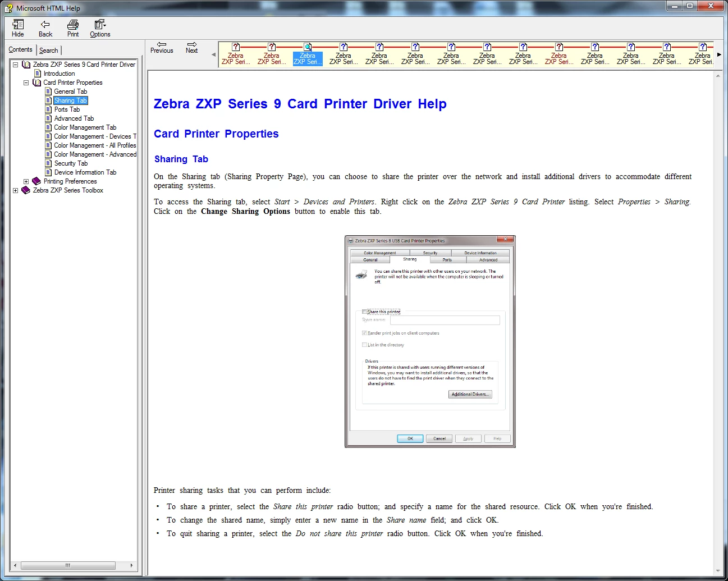Click the page icon beside Ports Tab
This screenshot has height=581, width=728.
tap(48, 109)
